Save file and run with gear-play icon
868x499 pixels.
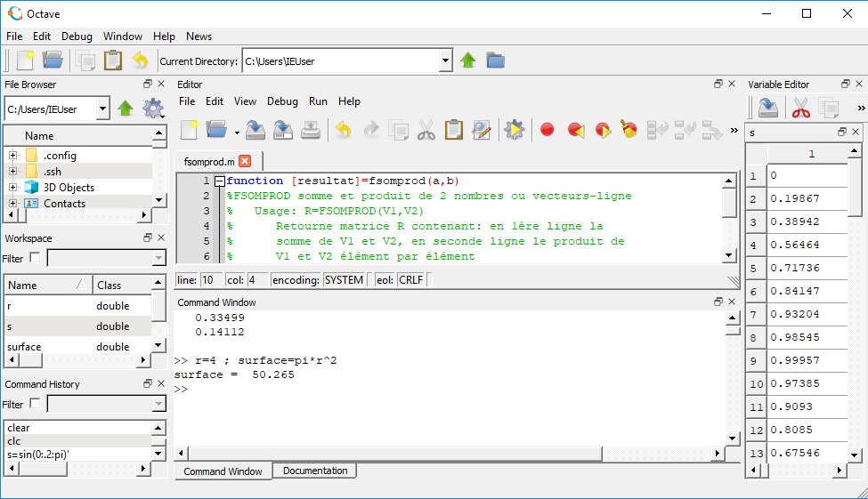515,130
